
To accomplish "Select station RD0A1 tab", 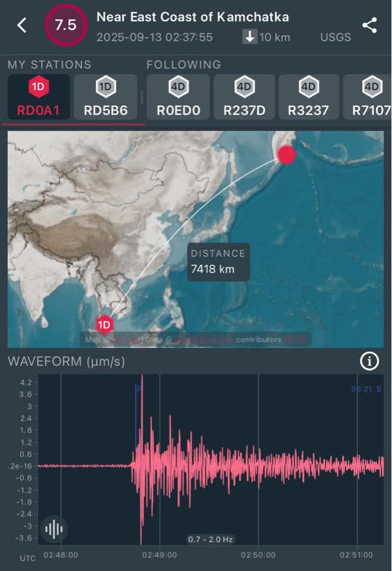I will coord(39,98).
